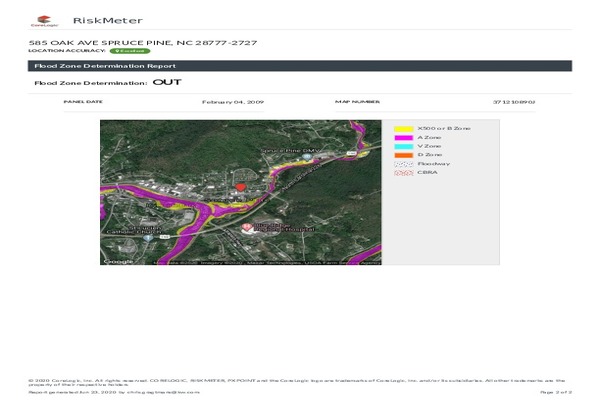Screen dimensions: 600x400
Task: Click the yellow X500 or B Zone swatch
Action: pos(403,129)
